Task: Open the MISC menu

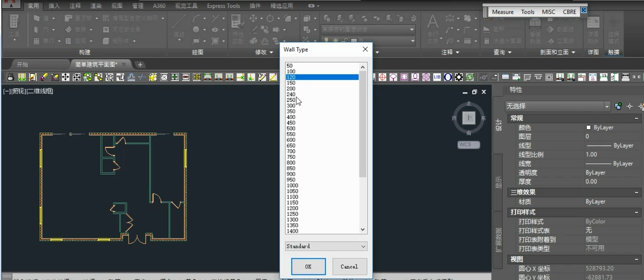Action: (x=549, y=12)
